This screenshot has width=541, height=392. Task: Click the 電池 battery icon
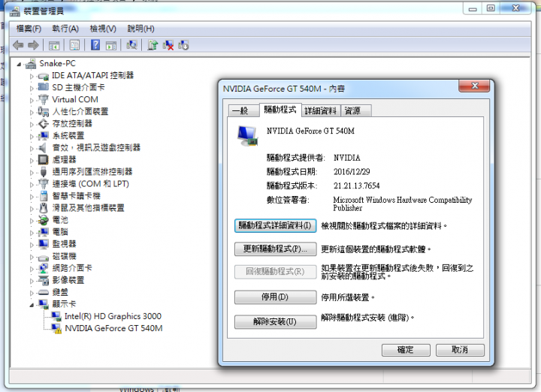point(43,220)
